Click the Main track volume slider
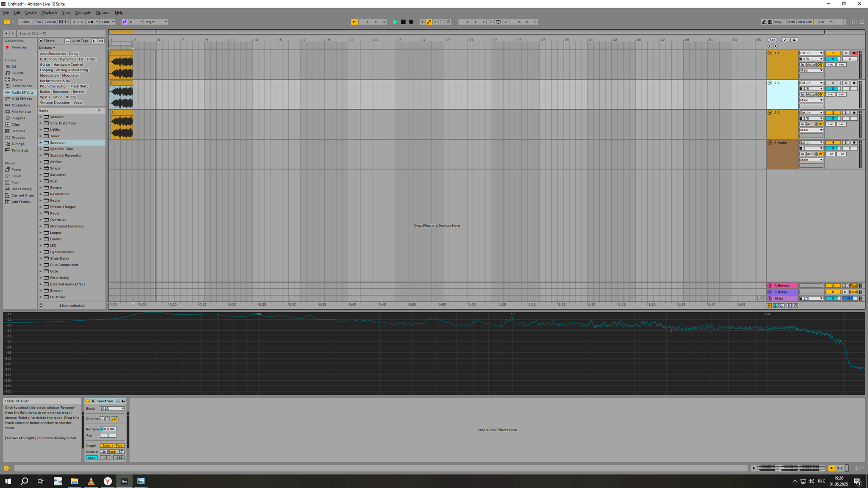This screenshot has height=488, width=868. [x=832, y=299]
